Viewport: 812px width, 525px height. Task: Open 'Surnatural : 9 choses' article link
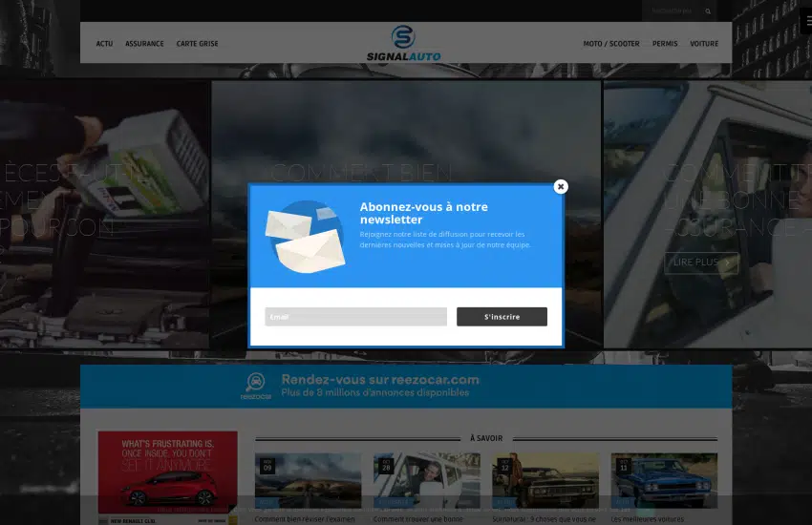click(544, 518)
